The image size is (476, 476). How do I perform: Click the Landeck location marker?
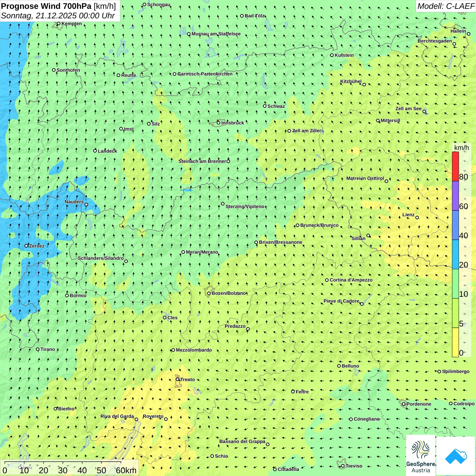(x=95, y=151)
